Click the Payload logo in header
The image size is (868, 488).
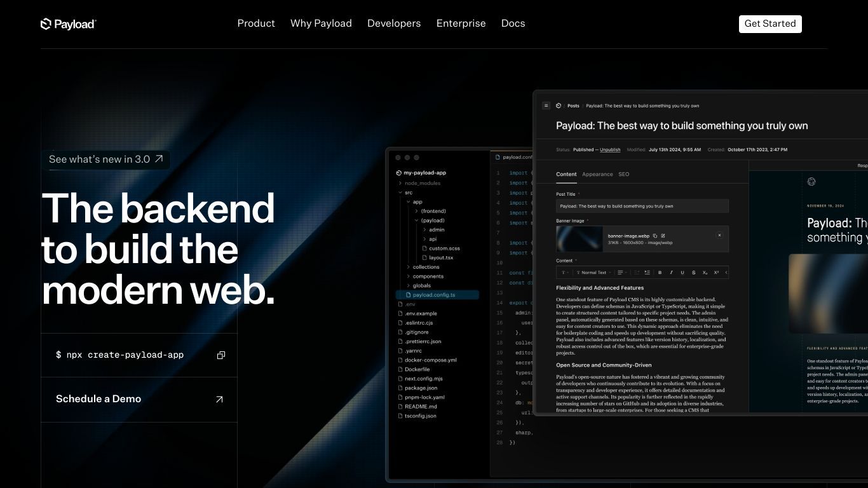68,24
